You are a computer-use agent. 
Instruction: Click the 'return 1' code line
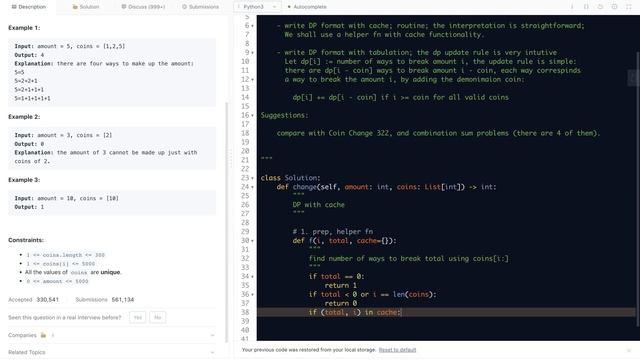coord(340,286)
